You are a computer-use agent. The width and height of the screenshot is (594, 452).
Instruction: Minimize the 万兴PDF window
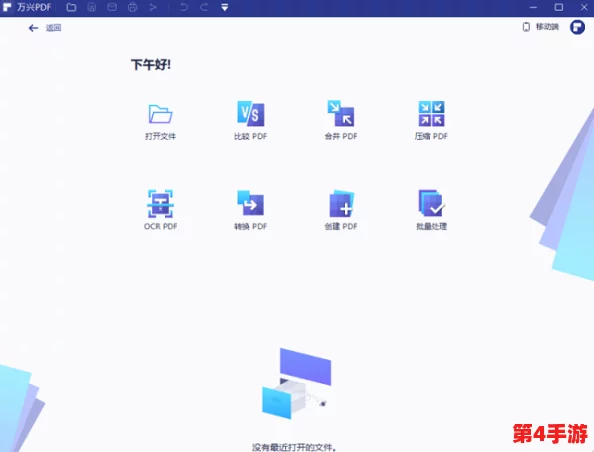tap(533, 7)
